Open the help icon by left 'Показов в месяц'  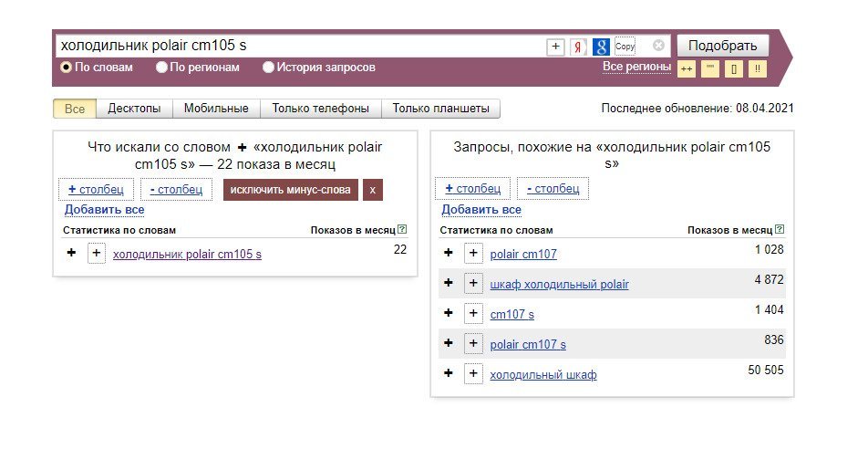point(402,229)
